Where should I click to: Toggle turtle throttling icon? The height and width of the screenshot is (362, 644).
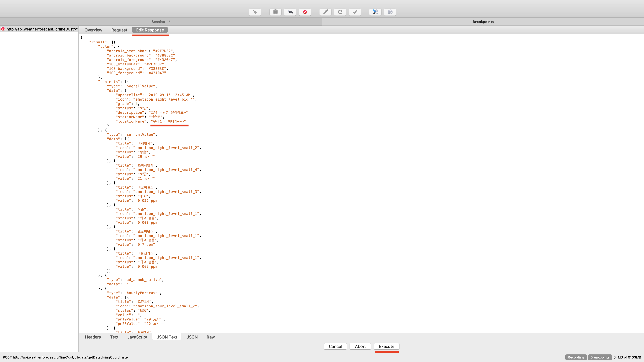[x=290, y=12]
